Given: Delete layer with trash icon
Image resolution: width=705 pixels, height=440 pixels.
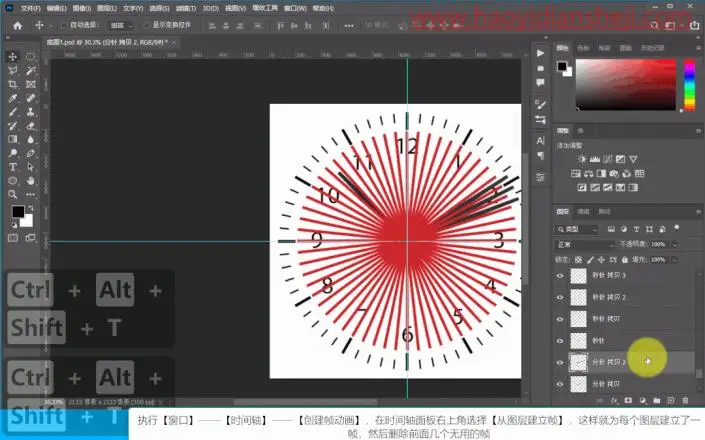Looking at the screenshot, I should pos(685,400).
